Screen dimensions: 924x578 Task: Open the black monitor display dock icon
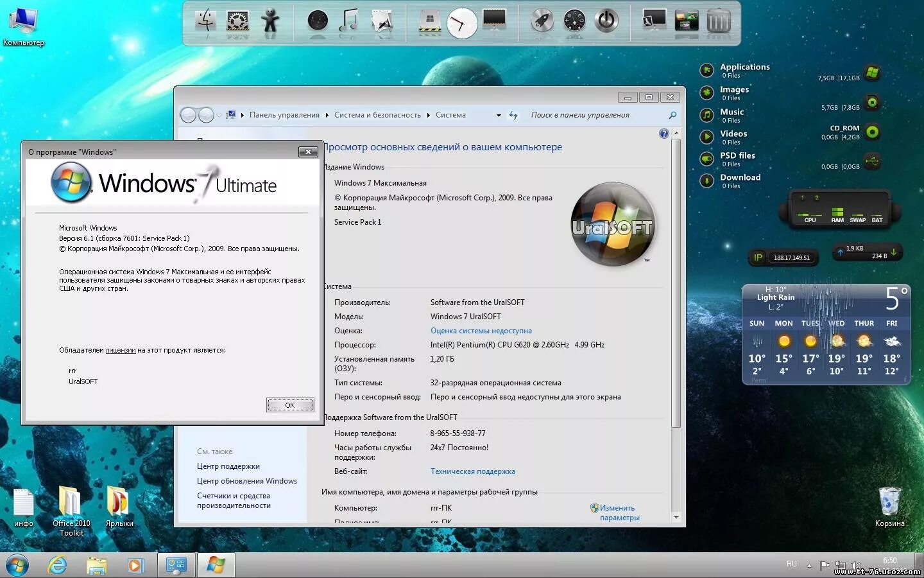coord(494,20)
